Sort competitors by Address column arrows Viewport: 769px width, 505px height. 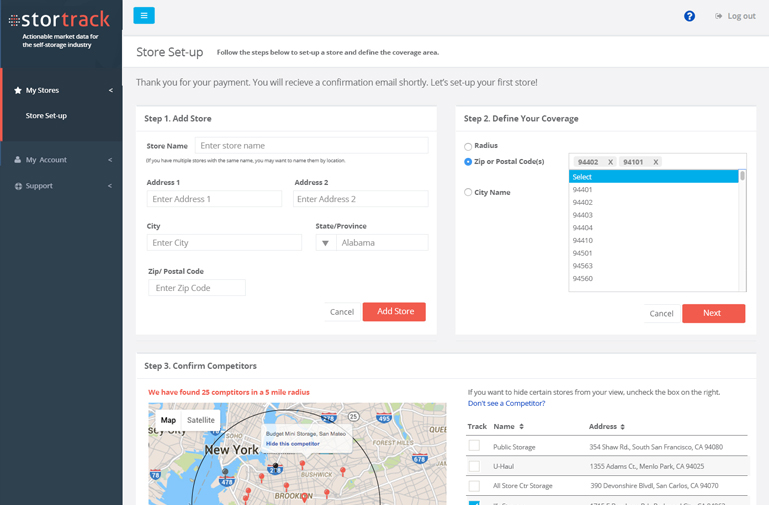pos(621,427)
